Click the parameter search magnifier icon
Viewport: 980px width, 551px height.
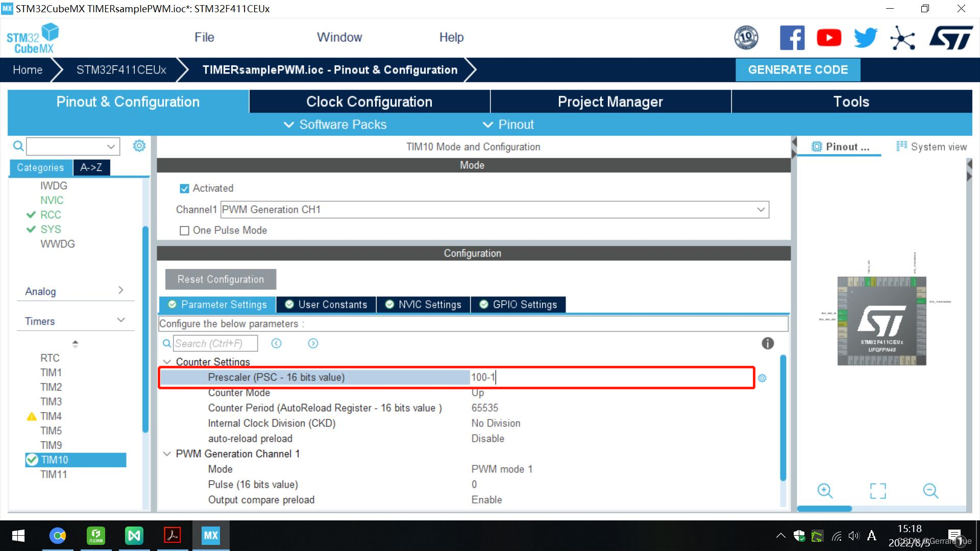(x=167, y=343)
